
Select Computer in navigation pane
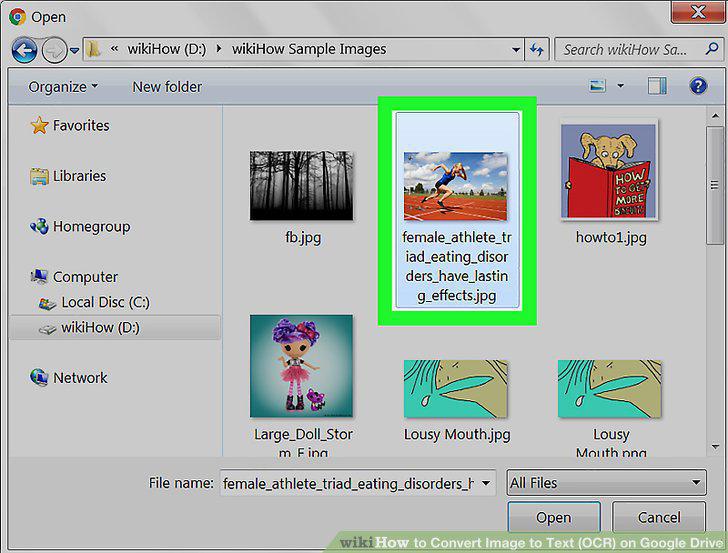[x=85, y=277]
